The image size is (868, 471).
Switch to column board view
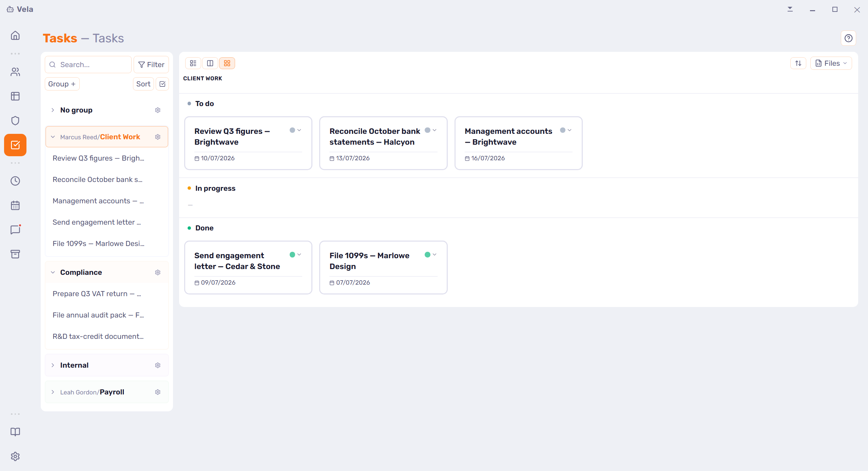coord(210,63)
